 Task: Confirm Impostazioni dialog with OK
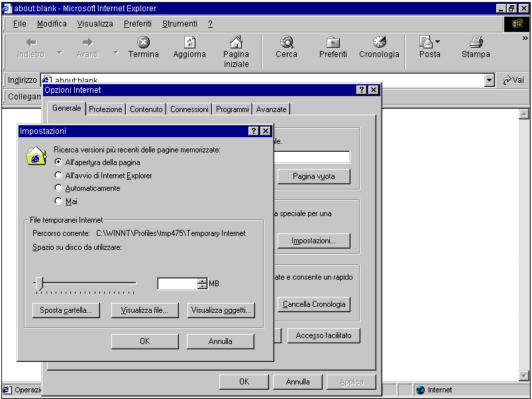tap(145, 341)
